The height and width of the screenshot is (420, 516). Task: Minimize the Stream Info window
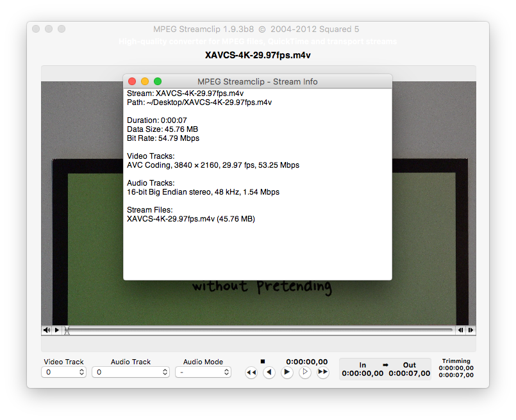(145, 81)
